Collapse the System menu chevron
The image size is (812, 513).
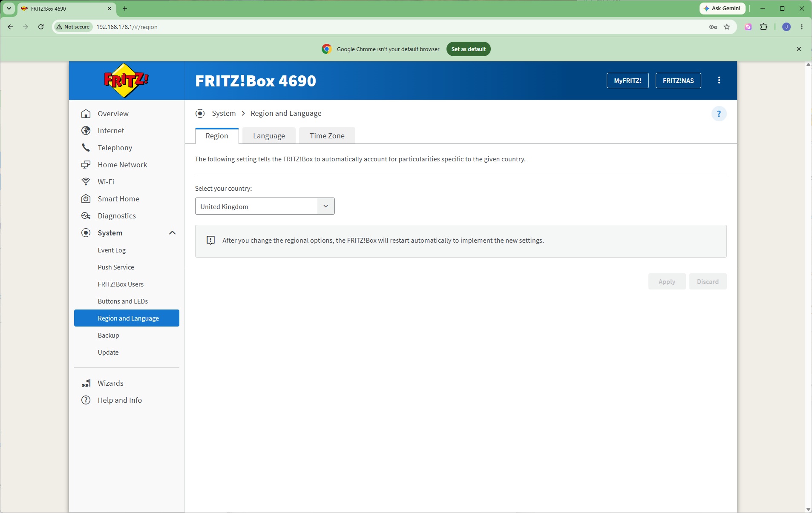tap(172, 233)
